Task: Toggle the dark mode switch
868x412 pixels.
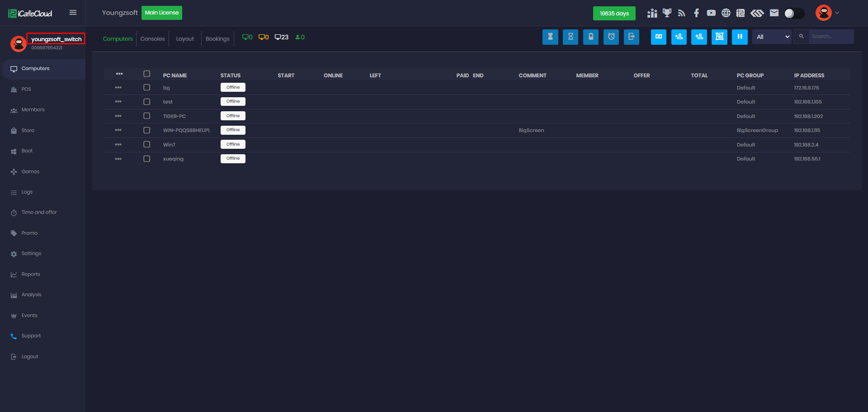Action: click(794, 13)
